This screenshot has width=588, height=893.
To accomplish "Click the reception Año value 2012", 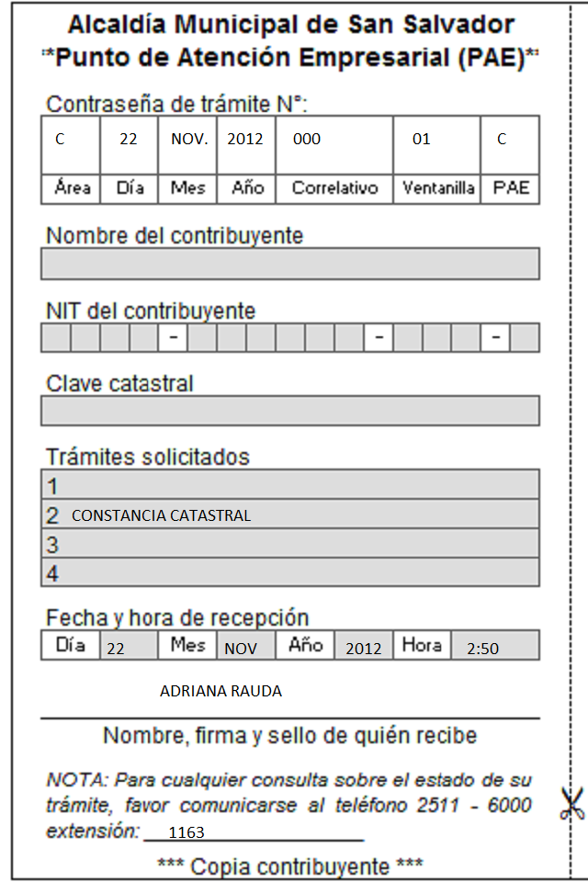I will click(x=364, y=646).
